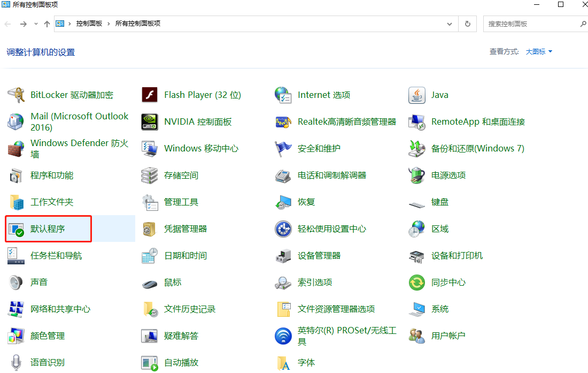Open recent locations dropdown arrow
Viewport: 588px width, 373px height.
(x=36, y=24)
